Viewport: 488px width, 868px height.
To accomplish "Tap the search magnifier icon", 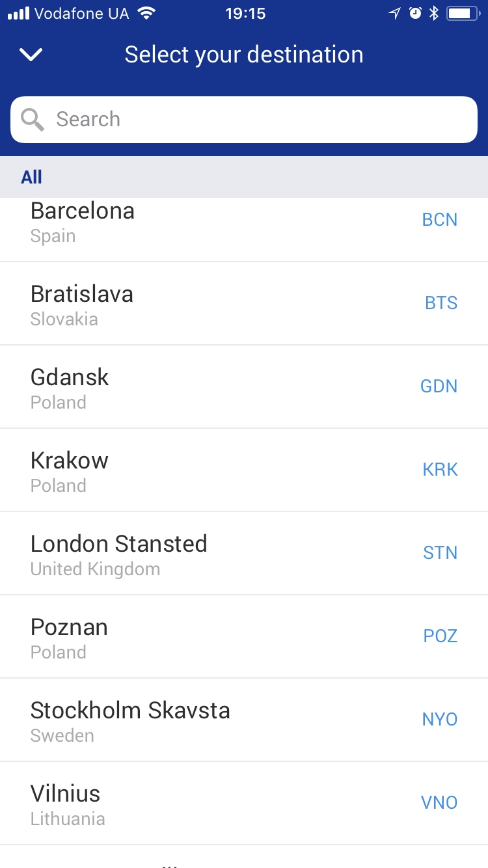I will tap(32, 120).
